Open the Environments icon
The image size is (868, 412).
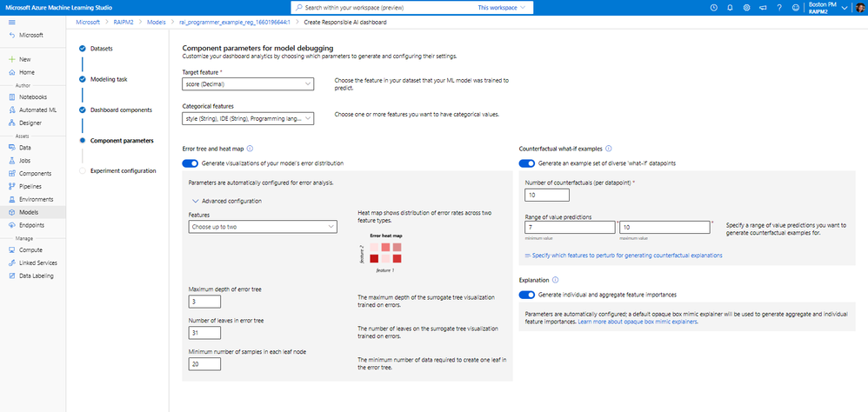pos(12,199)
